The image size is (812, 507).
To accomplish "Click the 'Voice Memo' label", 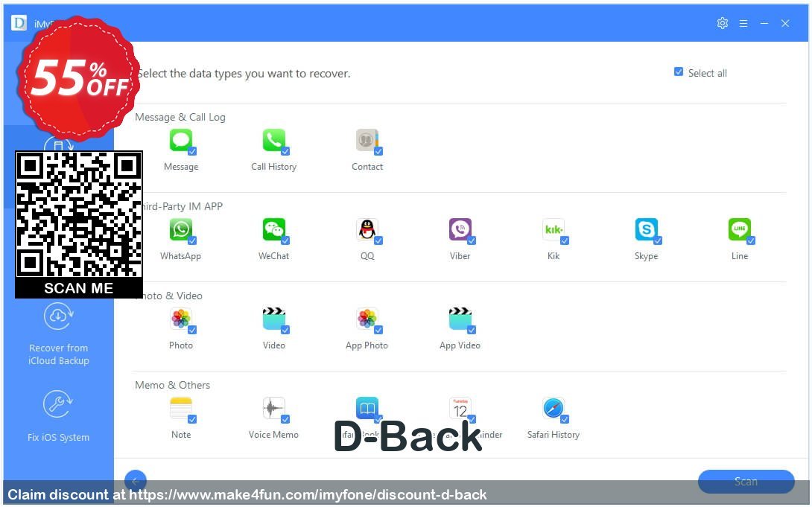I will pos(273,435).
